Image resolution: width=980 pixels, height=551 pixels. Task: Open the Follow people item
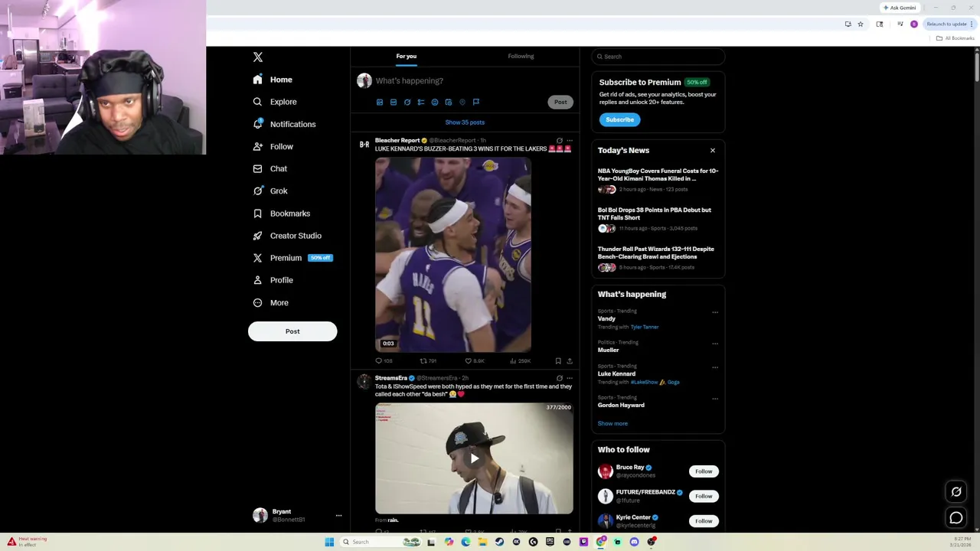pyautogui.click(x=273, y=146)
